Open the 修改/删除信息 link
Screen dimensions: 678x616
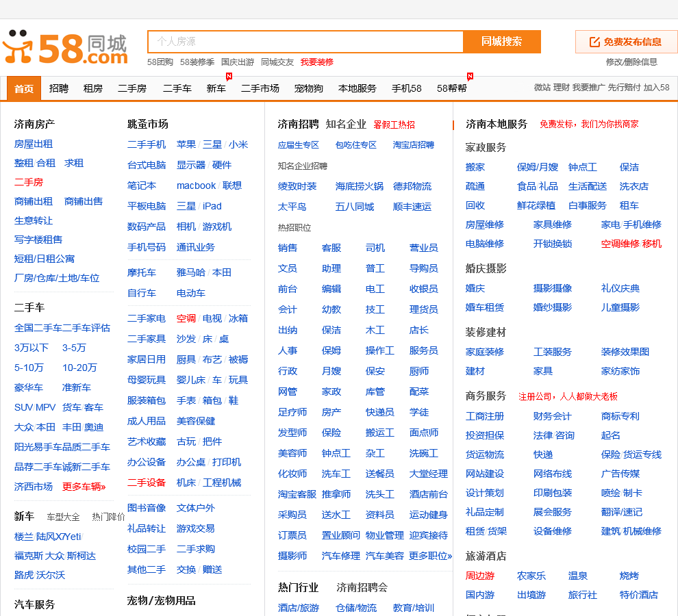[631, 62]
